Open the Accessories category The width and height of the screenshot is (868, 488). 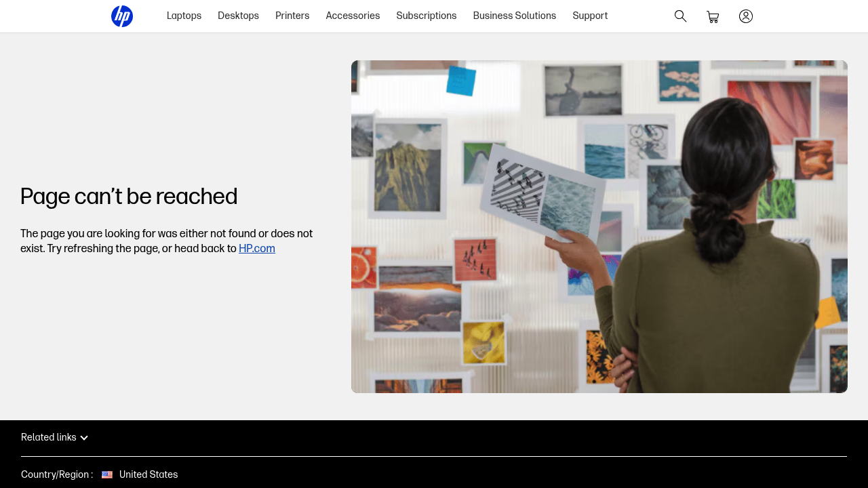[x=353, y=16]
